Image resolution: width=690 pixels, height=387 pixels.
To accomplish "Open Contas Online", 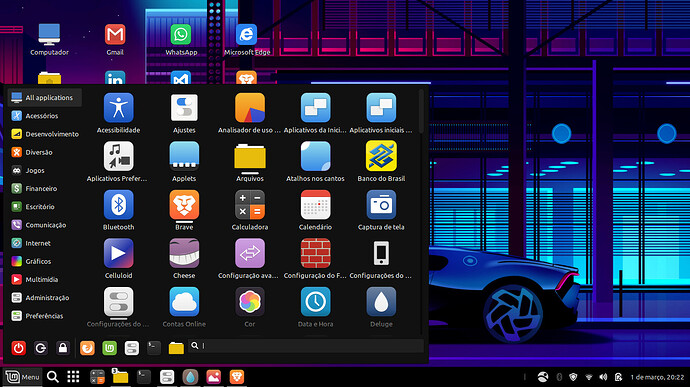I will 184,307.
